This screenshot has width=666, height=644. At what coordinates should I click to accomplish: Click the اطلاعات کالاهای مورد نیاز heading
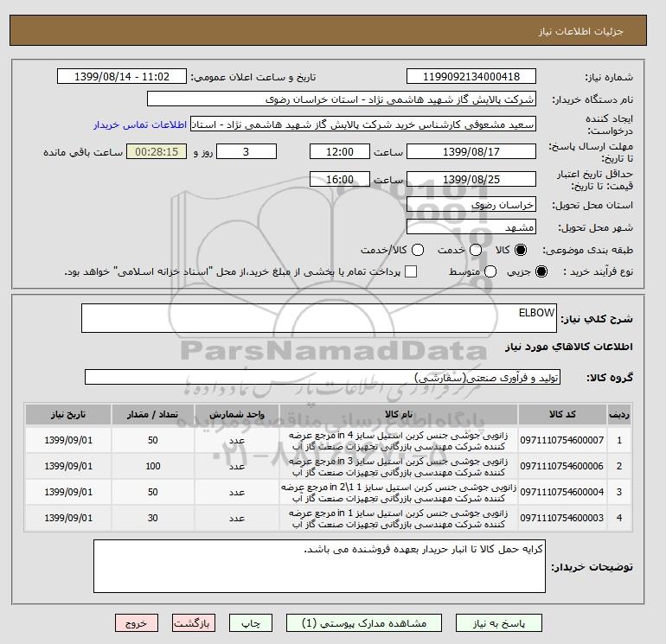pyautogui.click(x=569, y=347)
